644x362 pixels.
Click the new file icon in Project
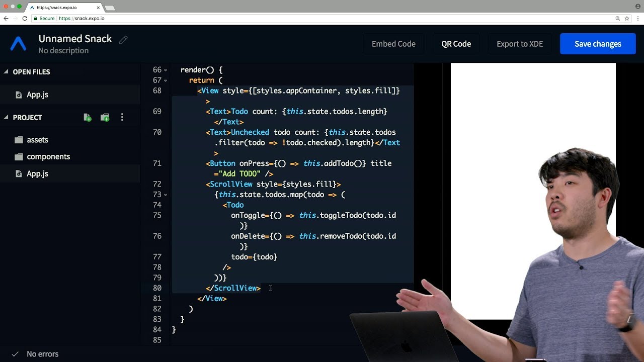coord(88,118)
